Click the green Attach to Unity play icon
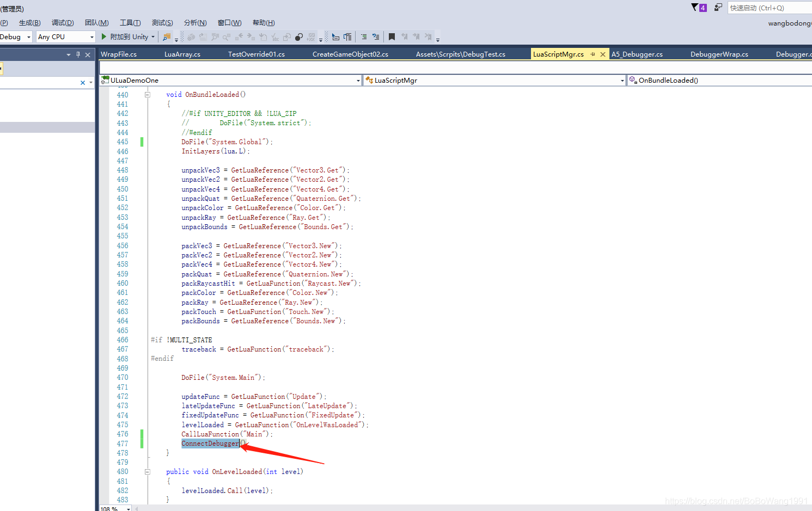Image resolution: width=812 pixels, height=511 pixels. pos(104,36)
